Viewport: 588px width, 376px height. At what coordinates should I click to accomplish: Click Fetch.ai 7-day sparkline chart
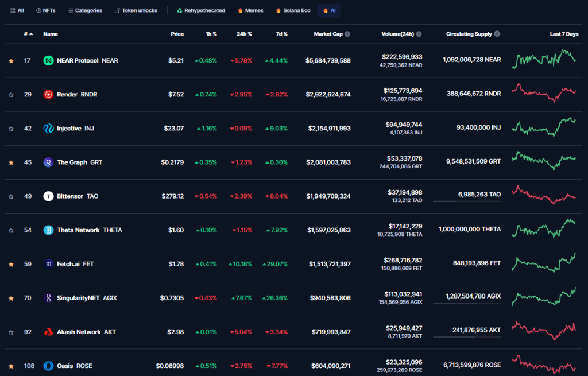tap(544, 262)
